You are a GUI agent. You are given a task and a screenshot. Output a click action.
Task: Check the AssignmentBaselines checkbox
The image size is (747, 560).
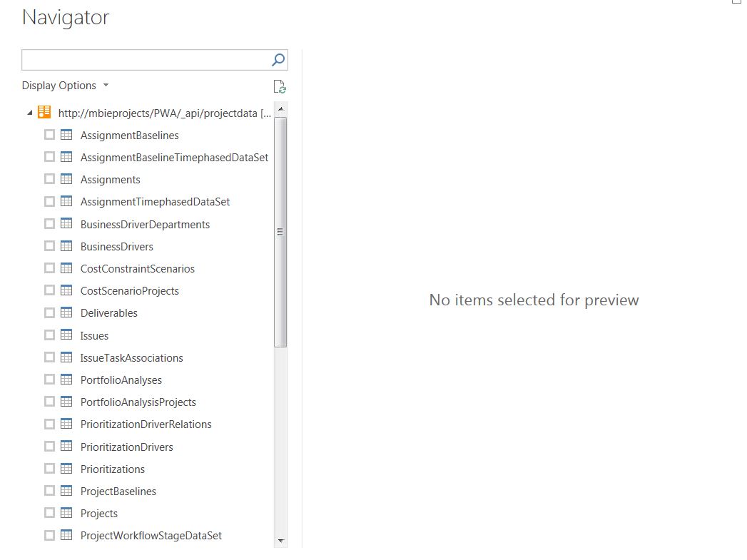pyautogui.click(x=49, y=134)
